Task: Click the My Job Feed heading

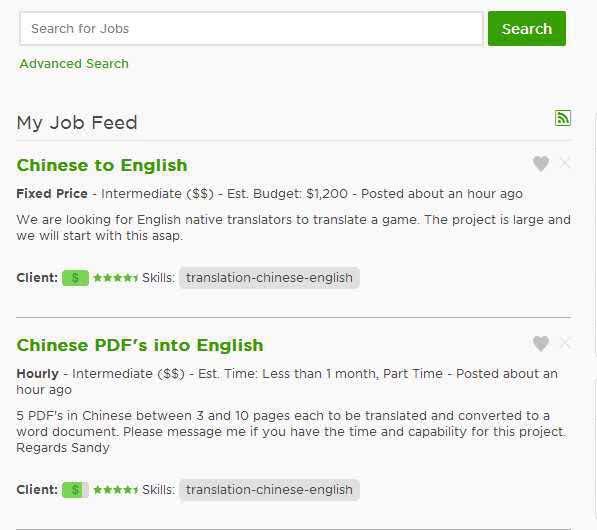Action: click(77, 123)
